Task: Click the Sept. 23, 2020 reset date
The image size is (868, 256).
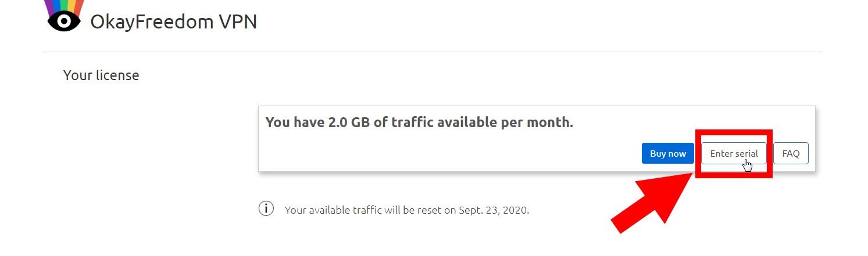Action: click(x=493, y=210)
